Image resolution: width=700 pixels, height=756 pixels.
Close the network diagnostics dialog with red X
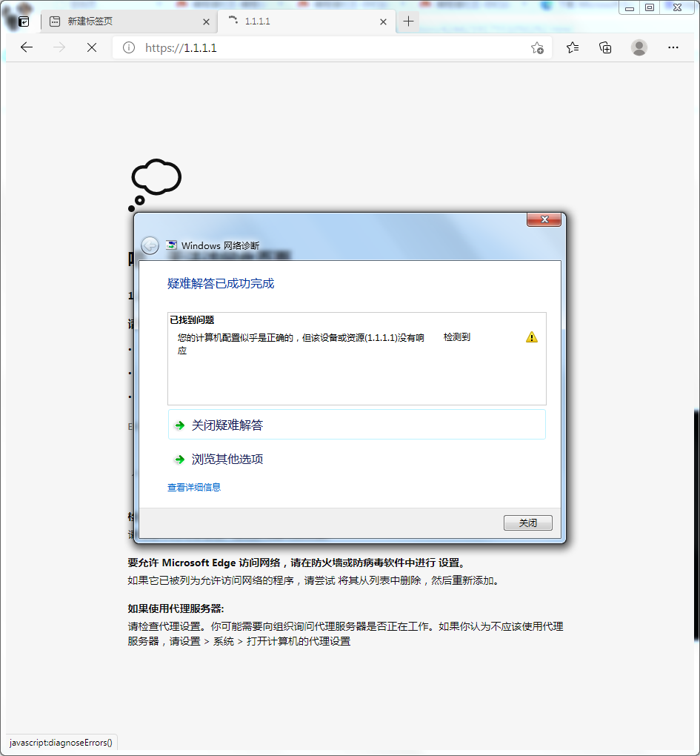(544, 219)
